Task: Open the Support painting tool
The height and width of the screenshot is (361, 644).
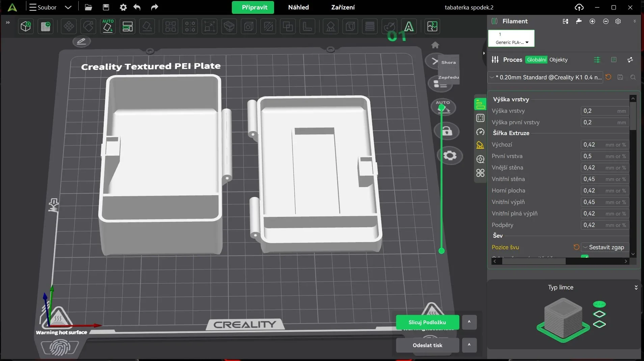Action: [x=331, y=26]
